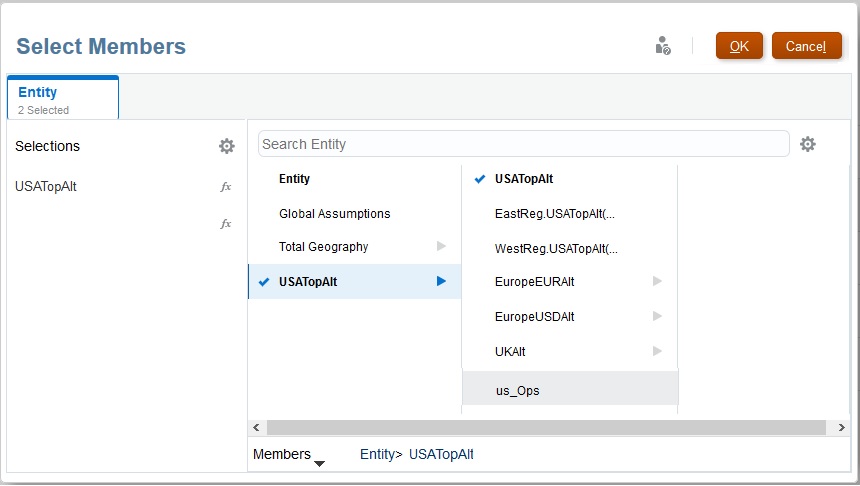Open the search settings gear icon

click(808, 144)
